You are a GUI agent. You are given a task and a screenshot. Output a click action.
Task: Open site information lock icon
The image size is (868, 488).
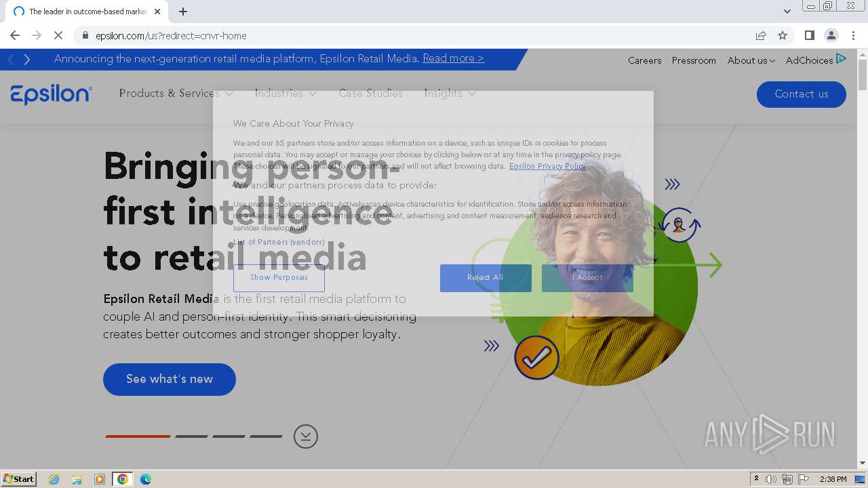[85, 35]
